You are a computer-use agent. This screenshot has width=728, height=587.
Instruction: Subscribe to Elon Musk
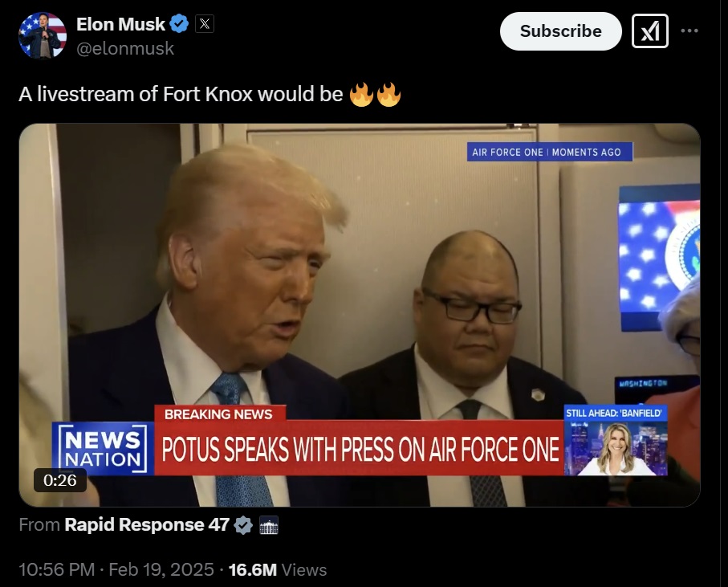[x=561, y=31]
